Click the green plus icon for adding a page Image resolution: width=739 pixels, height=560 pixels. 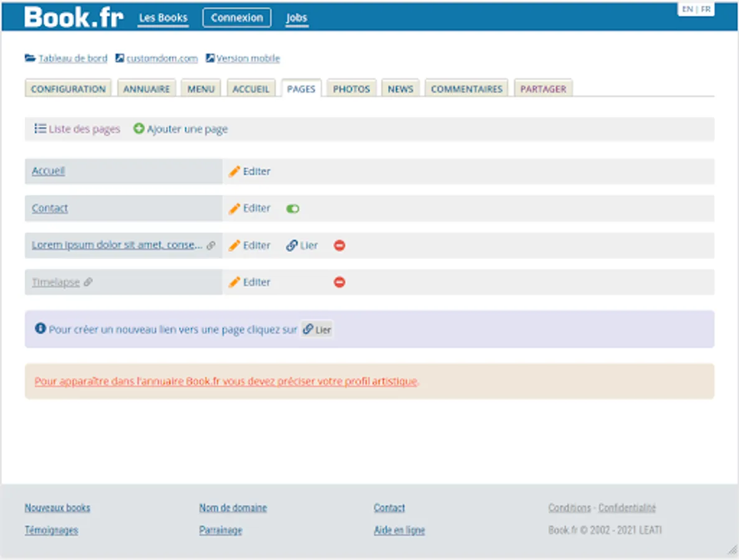(x=139, y=128)
